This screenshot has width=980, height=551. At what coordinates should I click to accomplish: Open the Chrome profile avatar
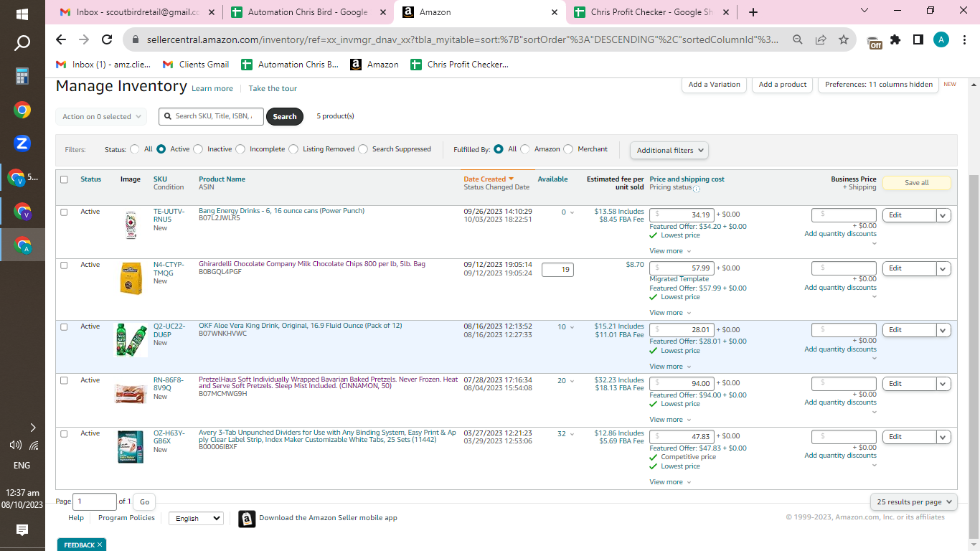coord(941,39)
